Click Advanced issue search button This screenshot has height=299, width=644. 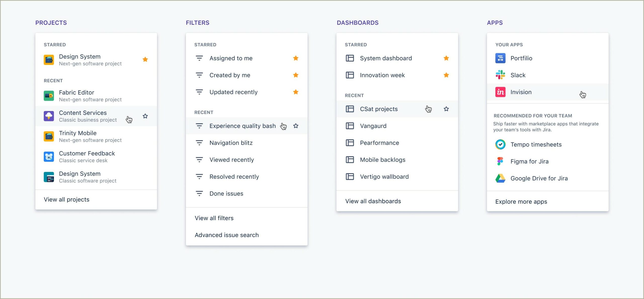coord(226,235)
